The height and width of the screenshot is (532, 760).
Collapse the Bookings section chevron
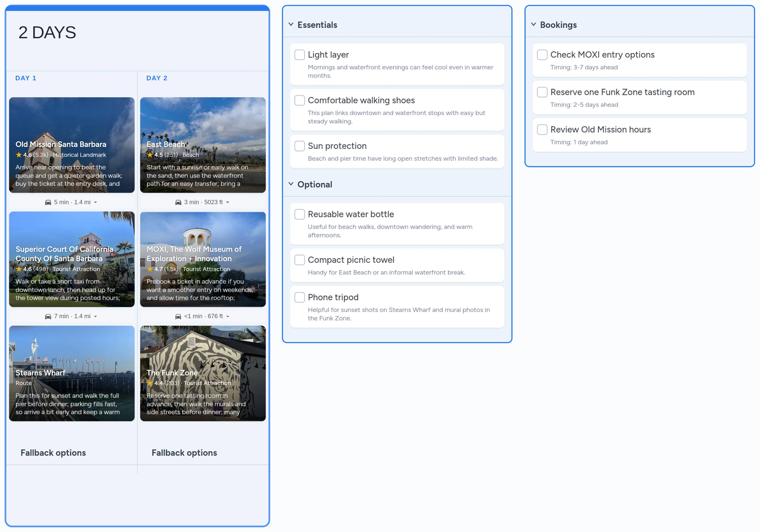[x=534, y=25]
